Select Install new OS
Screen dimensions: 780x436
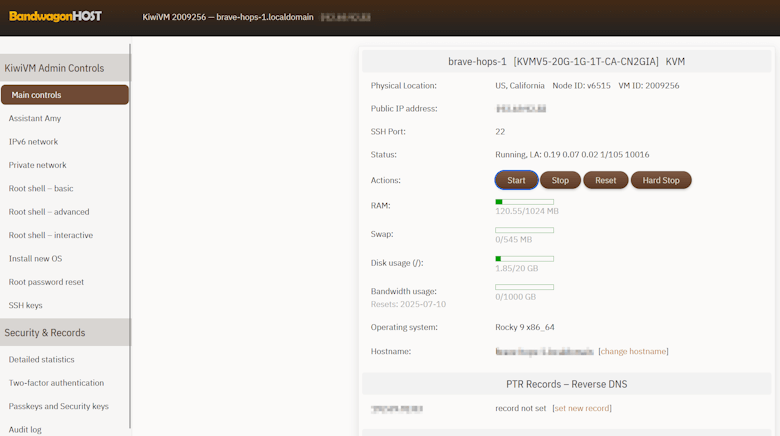[x=35, y=258]
